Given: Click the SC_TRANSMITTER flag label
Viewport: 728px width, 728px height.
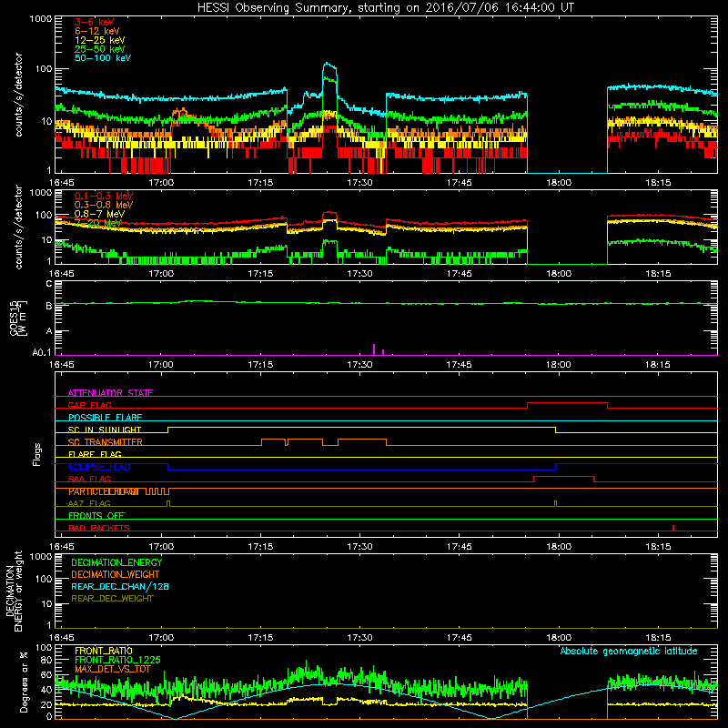Looking at the screenshot, I should point(105,442).
